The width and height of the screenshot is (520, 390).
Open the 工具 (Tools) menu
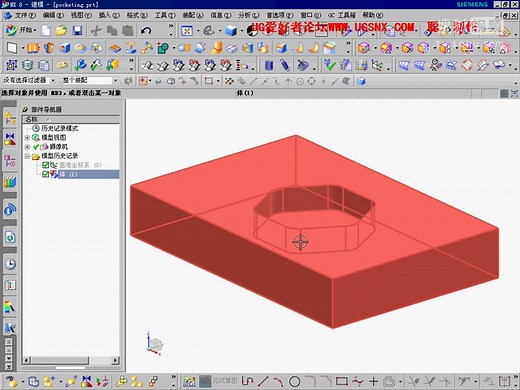[x=165, y=15]
